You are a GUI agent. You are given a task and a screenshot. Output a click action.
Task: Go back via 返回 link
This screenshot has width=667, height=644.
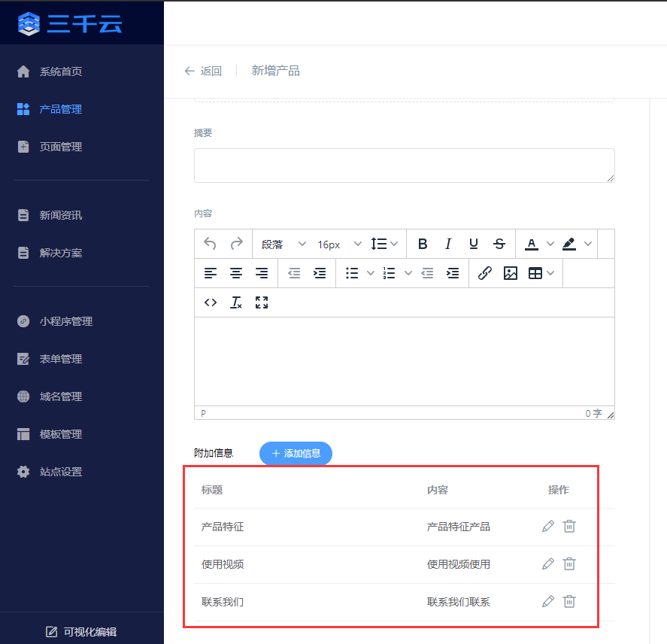pos(203,71)
